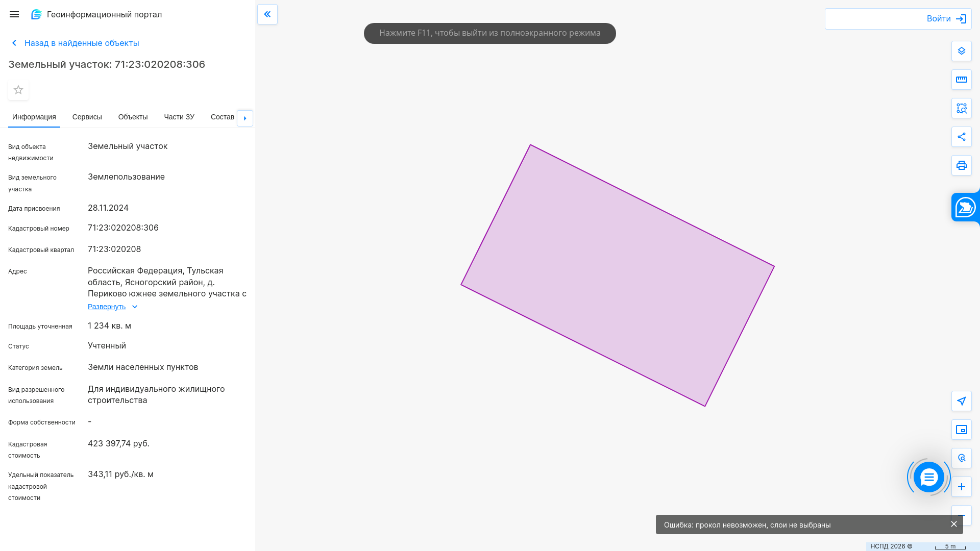Switch to the Части ЗУ tab
This screenshot has width=980, height=551.
(x=179, y=117)
